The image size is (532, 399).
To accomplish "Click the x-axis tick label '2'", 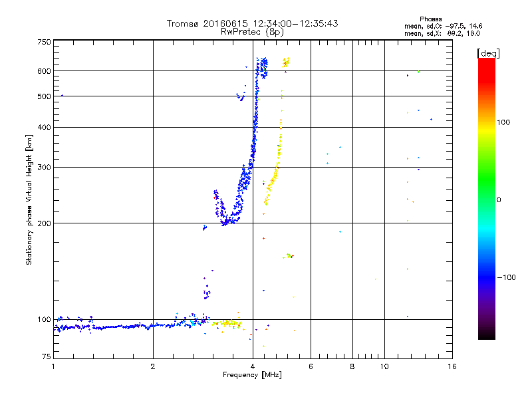I will pyautogui.click(x=153, y=366).
